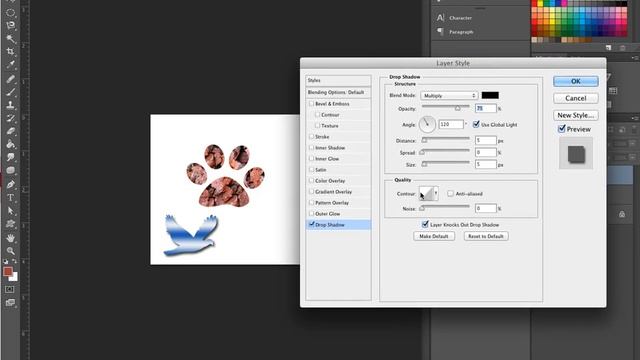Screen dimensions: 640x360
Task: Confirm with the OK button
Action: point(576,81)
